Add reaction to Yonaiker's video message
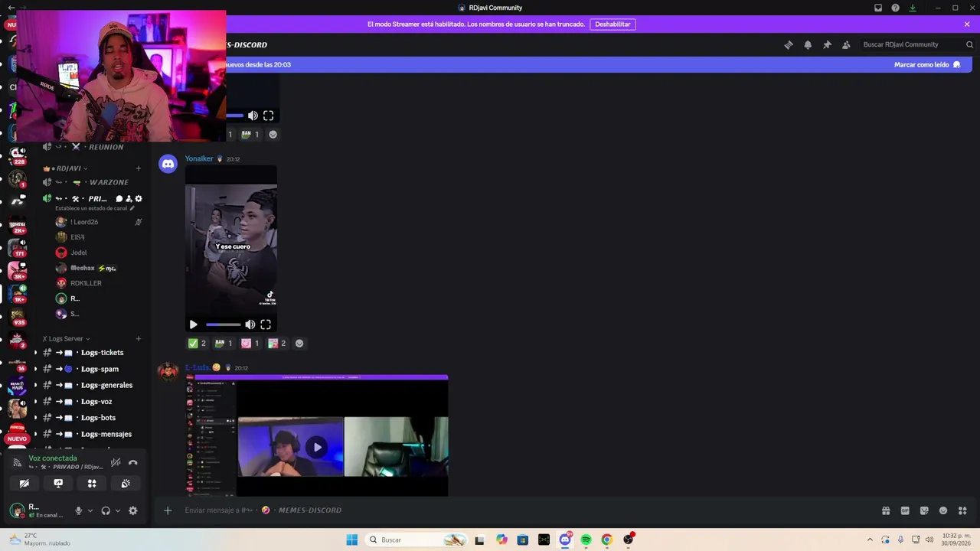This screenshot has width=980, height=551. pyautogui.click(x=299, y=344)
